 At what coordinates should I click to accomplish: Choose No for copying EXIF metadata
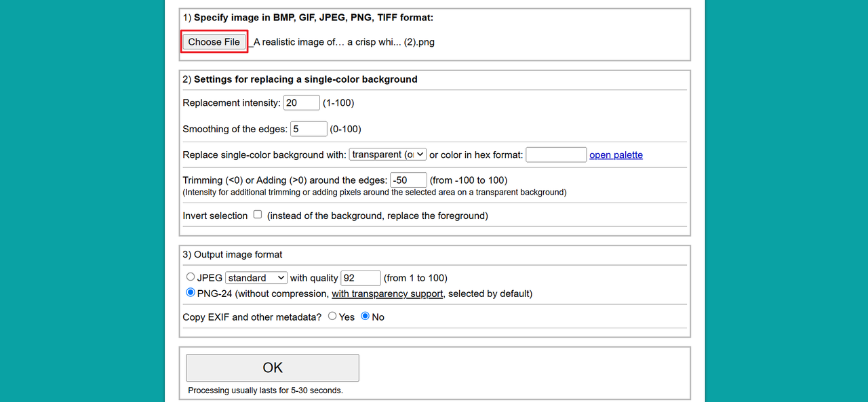(366, 317)
